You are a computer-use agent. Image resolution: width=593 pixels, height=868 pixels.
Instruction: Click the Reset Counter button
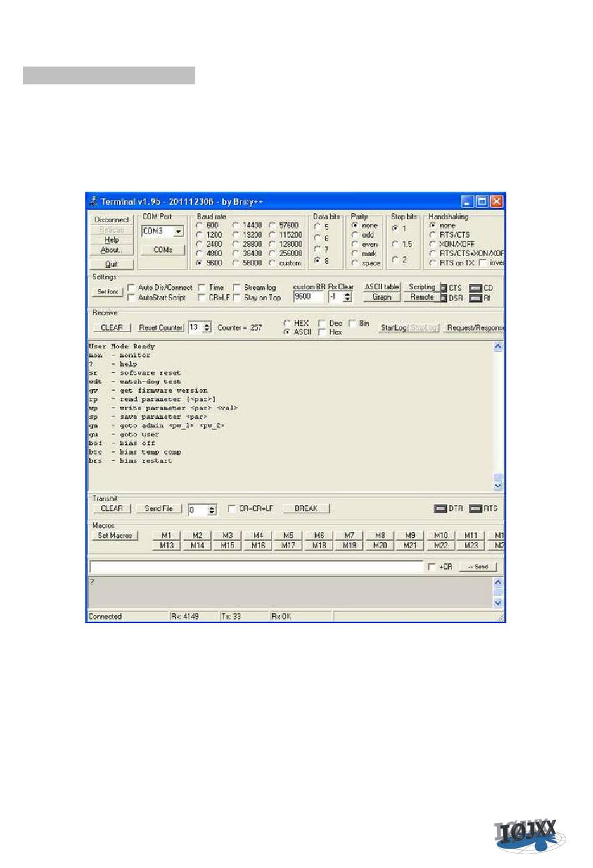click(160, 327)
